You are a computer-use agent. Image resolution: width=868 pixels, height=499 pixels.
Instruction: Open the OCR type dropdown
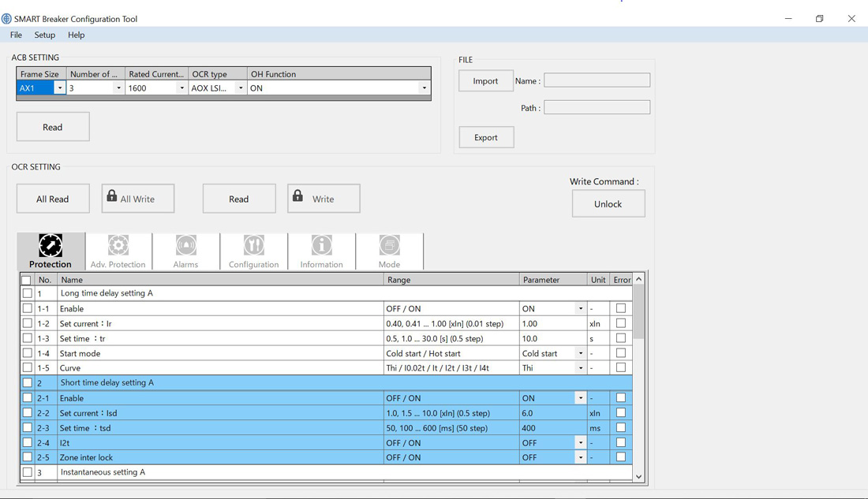[241, 88]
